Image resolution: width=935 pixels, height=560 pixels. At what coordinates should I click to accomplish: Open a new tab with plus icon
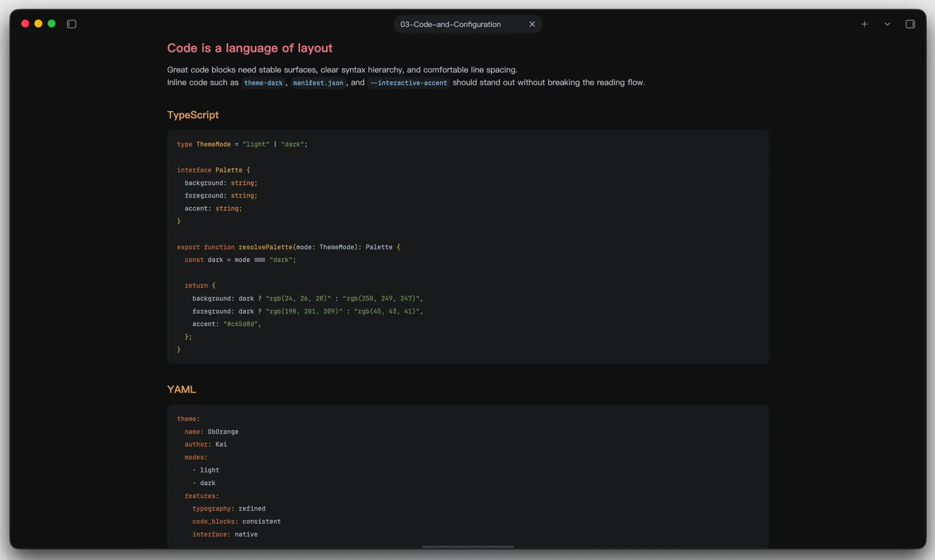(864, 24)
